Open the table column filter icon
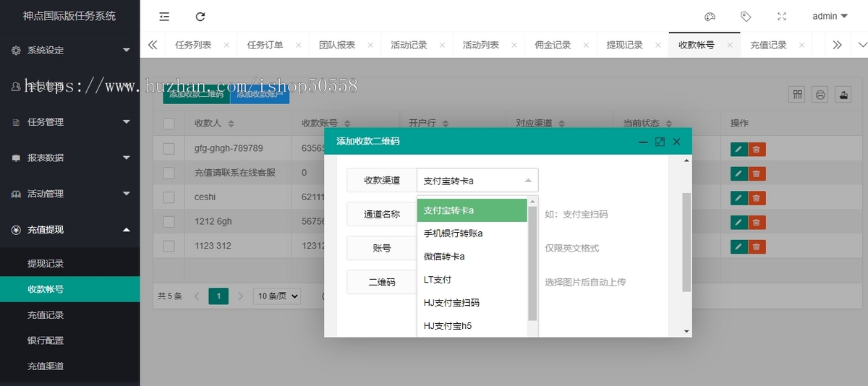The image size is (868, 386). [x=797, y=95]
